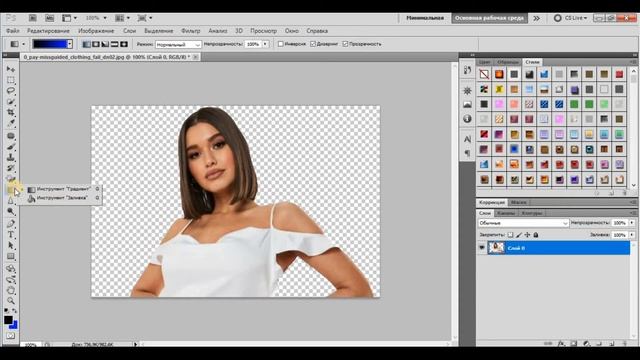Toggle lock transparent pixels for the layer

pos(510,235)
